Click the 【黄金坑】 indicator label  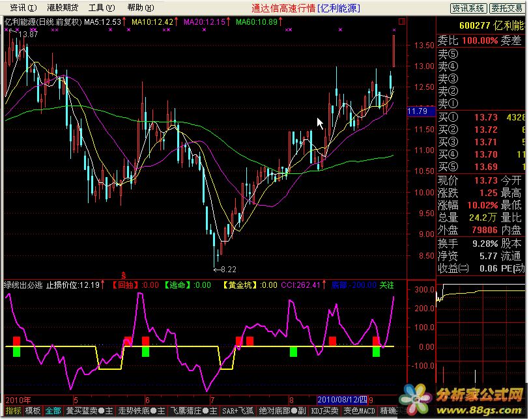coord(240,285)
